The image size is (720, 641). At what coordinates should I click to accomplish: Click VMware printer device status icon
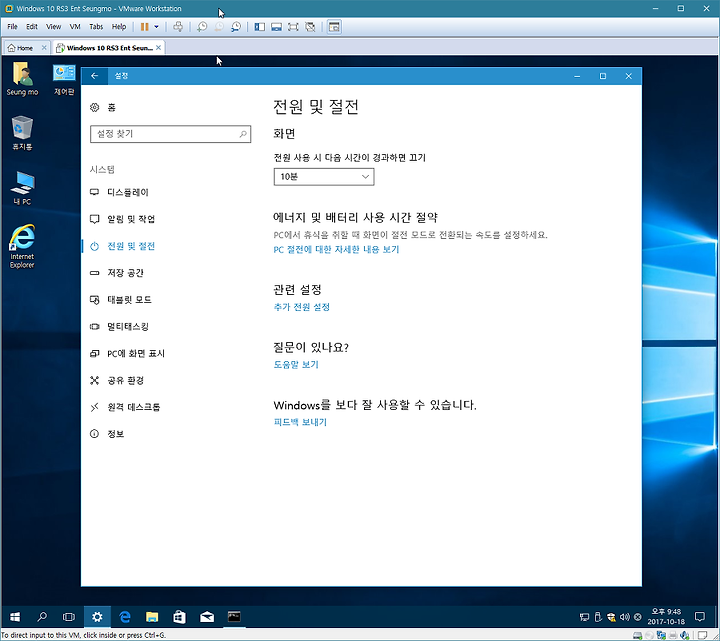pos(673,636)
